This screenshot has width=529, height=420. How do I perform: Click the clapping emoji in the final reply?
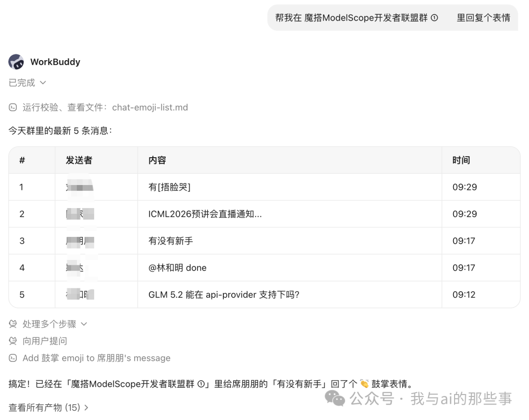pyautogui.click(x=364, y=384)
